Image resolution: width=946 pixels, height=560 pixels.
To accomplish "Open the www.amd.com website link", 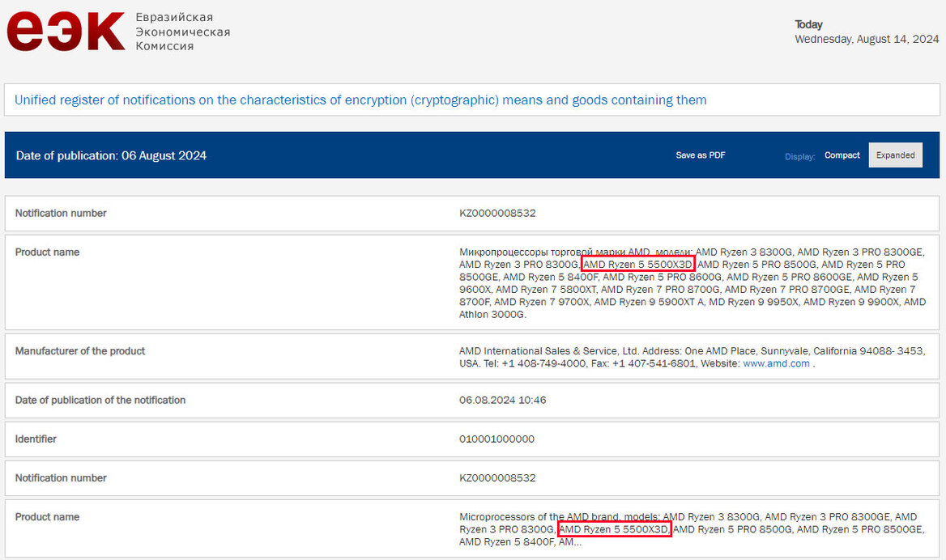I will tap(776, 364).
